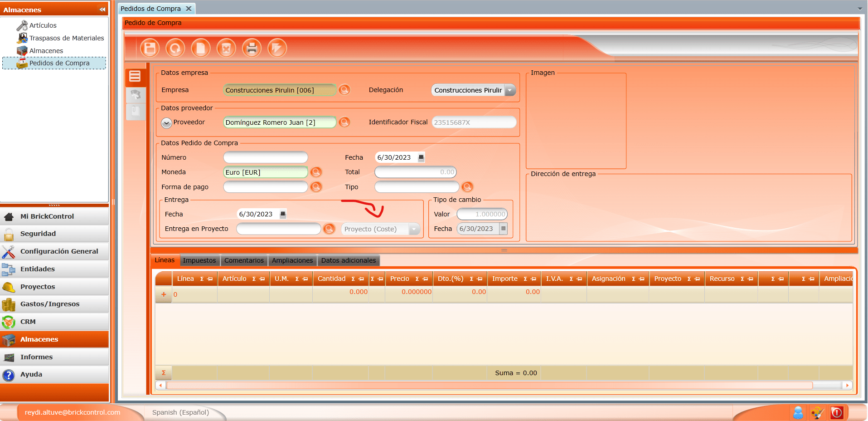Image resolution: width=868 pixels, height=421 pixels.
Task: Click the Delete trash icon in toolbar
Action: [226, 48]
